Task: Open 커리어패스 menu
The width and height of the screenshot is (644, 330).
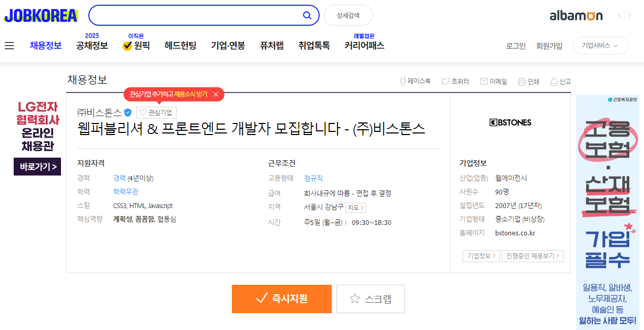Action: click(x=364, y=46)
